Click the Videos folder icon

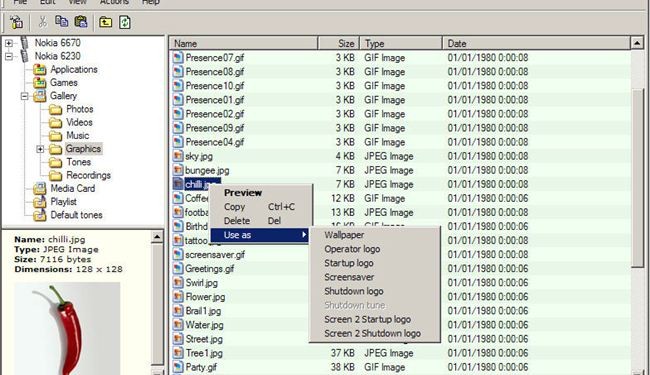pos(55,123)
